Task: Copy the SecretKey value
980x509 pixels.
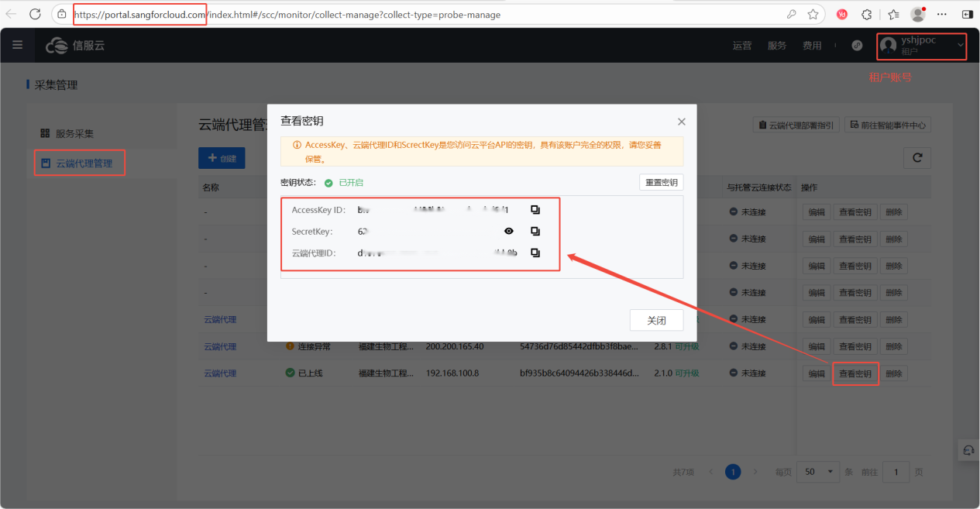Action: [535, 232]
